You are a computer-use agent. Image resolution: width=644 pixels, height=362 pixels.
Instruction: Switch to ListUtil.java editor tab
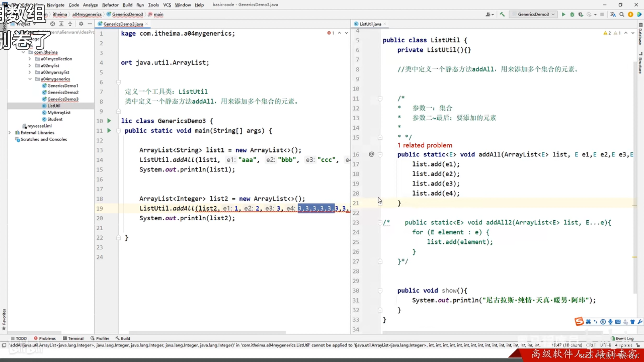pyautogui.click(x=370, y=24)
